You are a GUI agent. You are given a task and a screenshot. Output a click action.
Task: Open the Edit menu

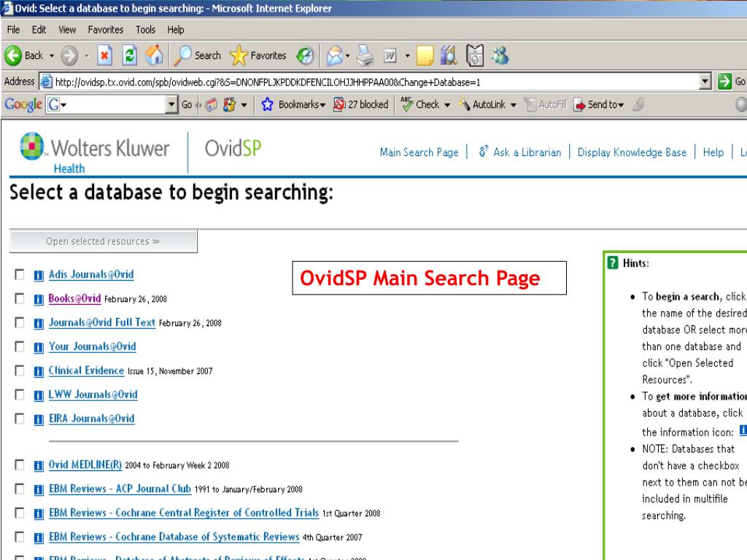(x=39, y=29)
